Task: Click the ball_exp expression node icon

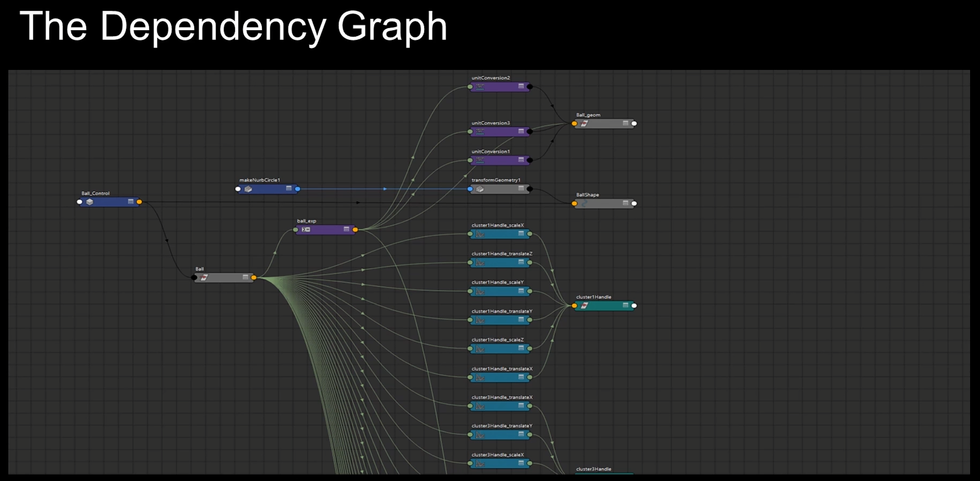Action: tap(306, 230)
